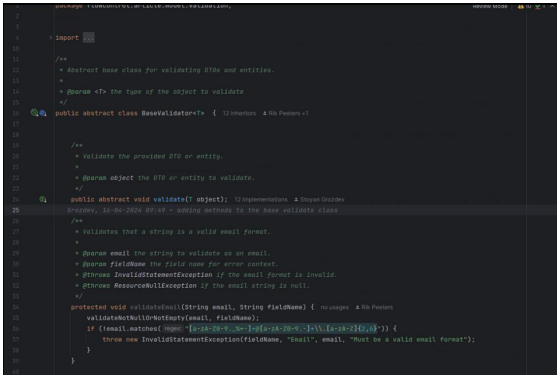Image resolution: width=559 pixels, height=380 pixels.
Task: Click the Stoyan Grozdev author hint
Action: (322, 200)
